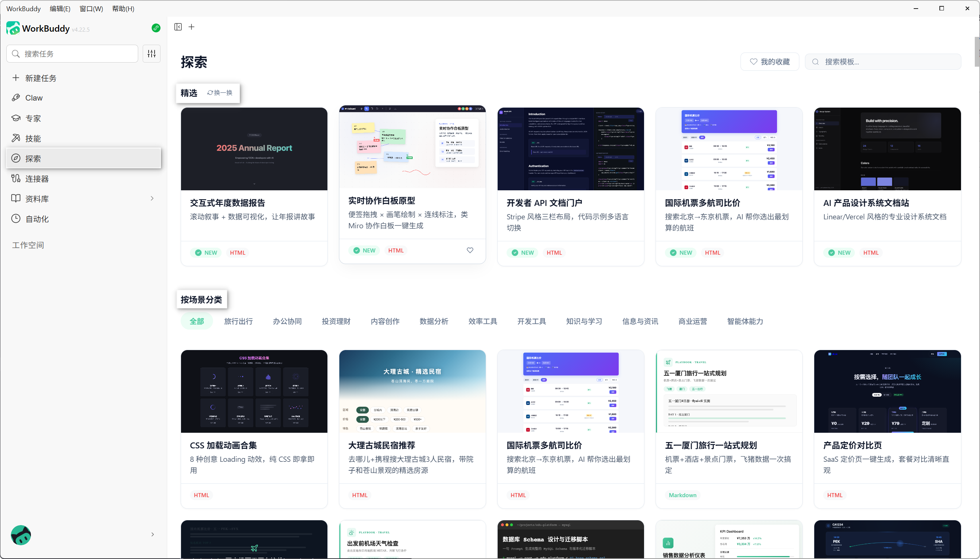Select the 全部 category tab
The image size is (980, 559).
pos(197,321)
